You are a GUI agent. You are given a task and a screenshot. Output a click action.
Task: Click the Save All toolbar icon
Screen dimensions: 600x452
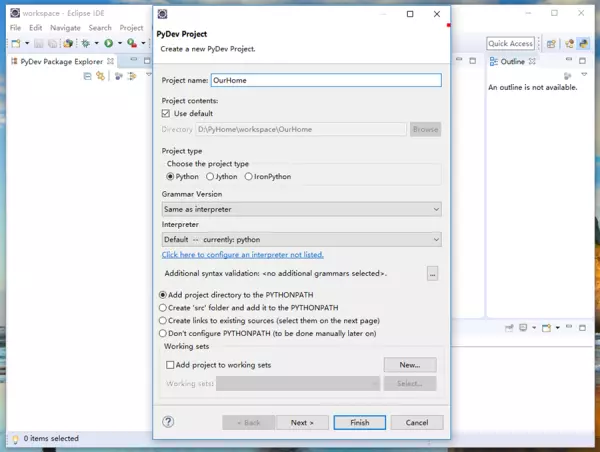tap(52, 44)
